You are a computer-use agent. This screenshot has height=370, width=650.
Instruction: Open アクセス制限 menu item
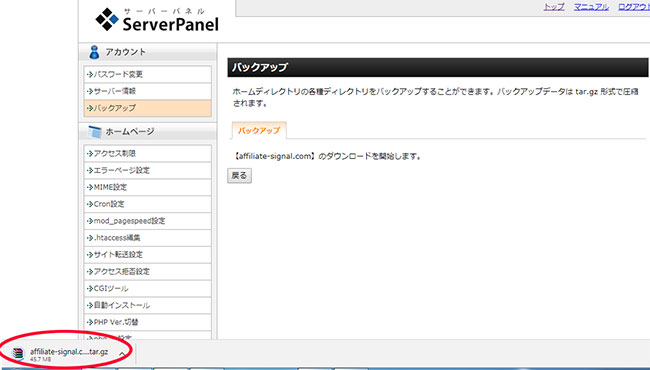tap(148, 154)
